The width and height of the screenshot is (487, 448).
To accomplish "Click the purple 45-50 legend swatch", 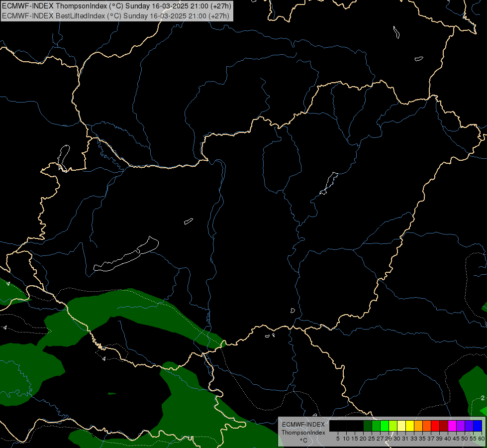I will pos(461,426).
